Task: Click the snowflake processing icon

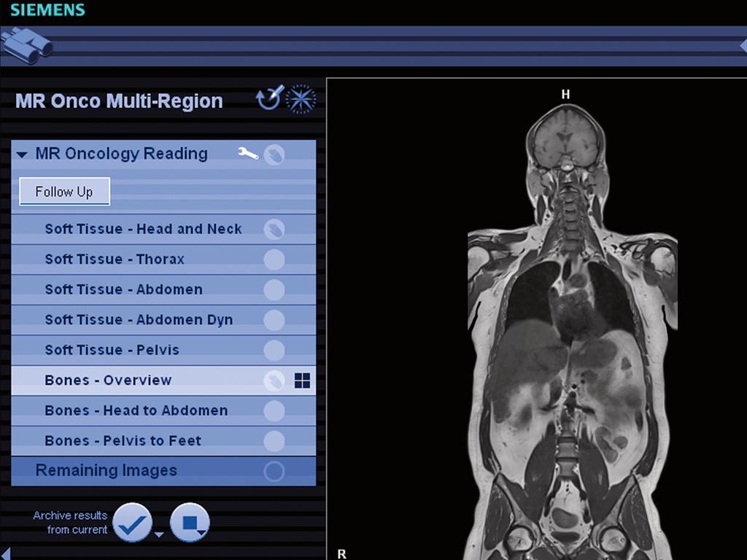Action: point(301,98)
